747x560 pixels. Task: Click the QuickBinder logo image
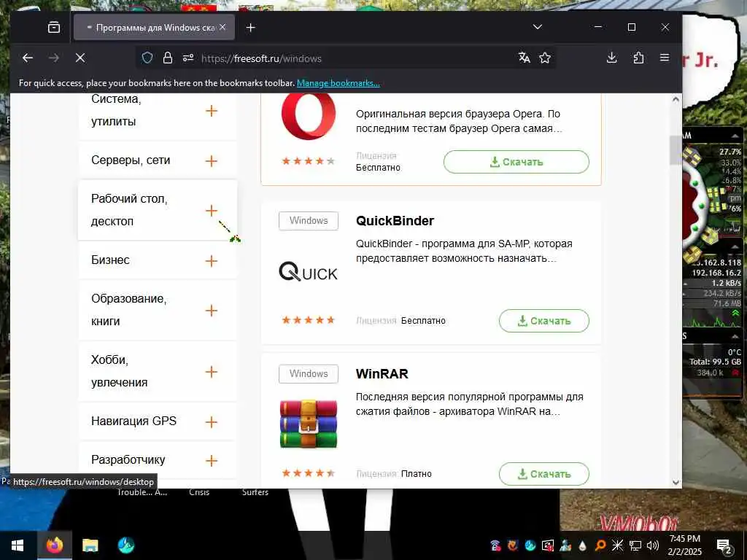pos(309,271)
